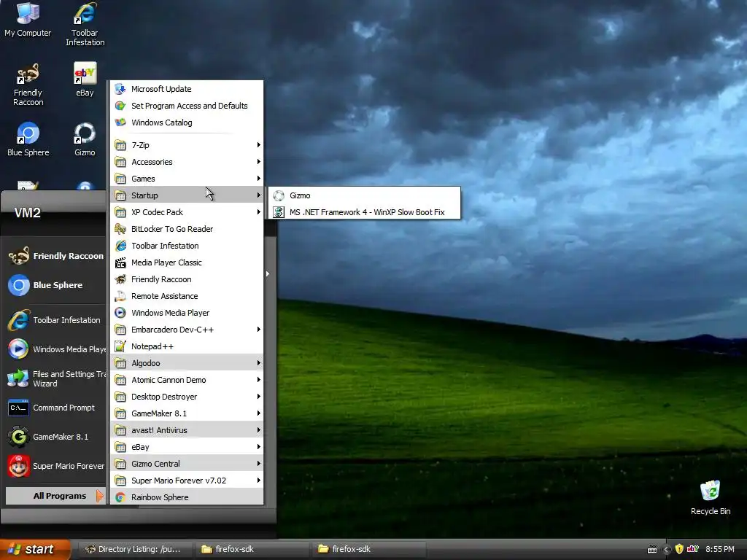The height and width of the screenshot is (560, 747).
Task: Click Windows Media Player icon in Start menu left pane
Action: (18, 349)
